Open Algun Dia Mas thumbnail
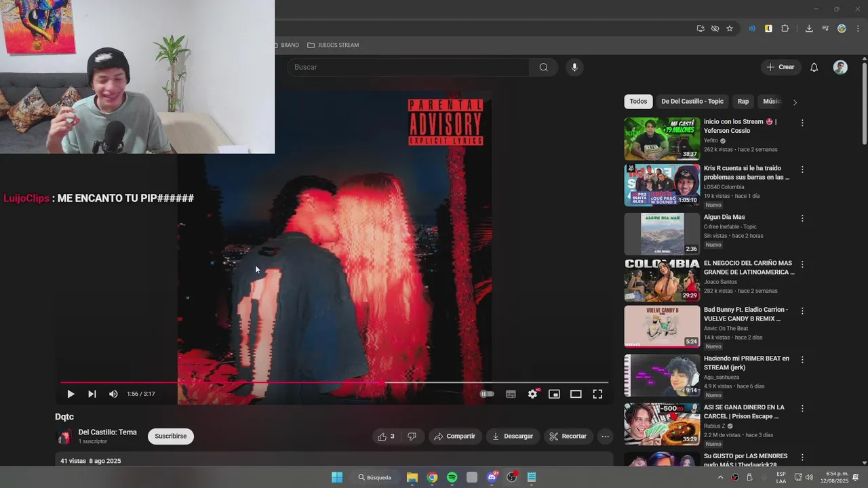 [x=662, y=234]
